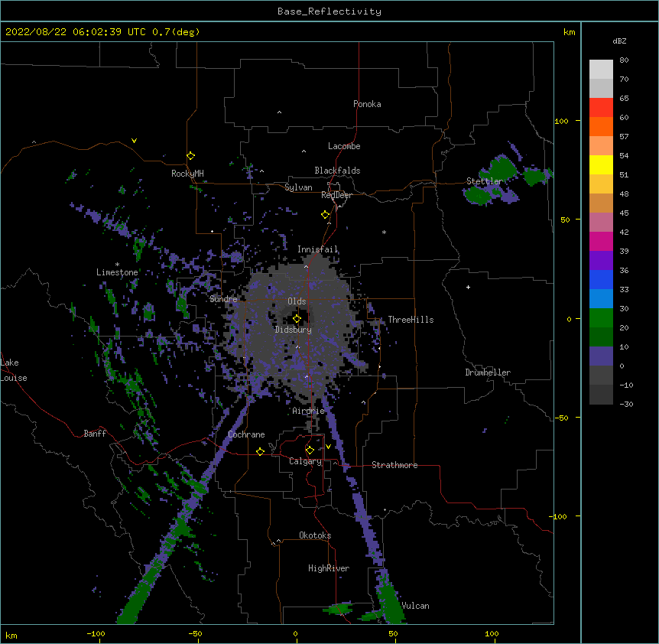Click the 45 value on the dBZ scale
The image size is (659, 644).
[x=624, y=213]
